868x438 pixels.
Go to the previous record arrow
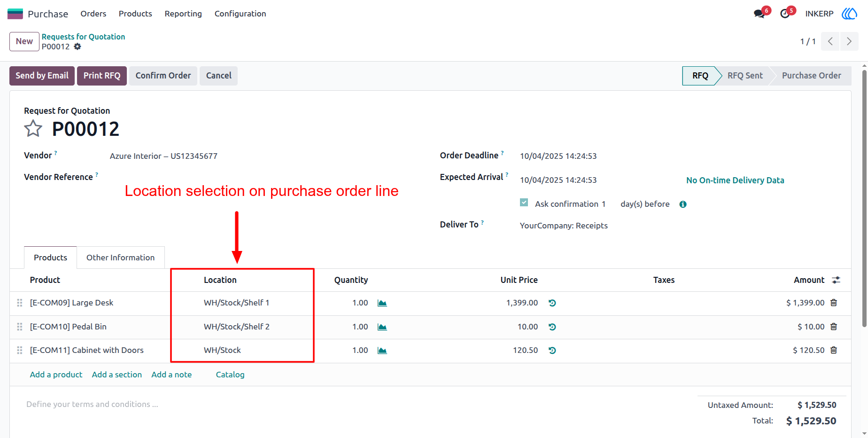tap(830, 41)
